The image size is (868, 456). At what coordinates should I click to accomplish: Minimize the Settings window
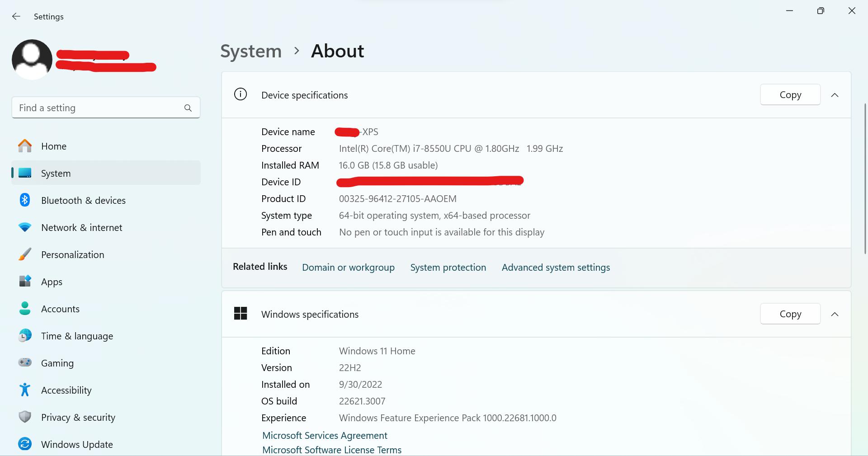point(790,11)
